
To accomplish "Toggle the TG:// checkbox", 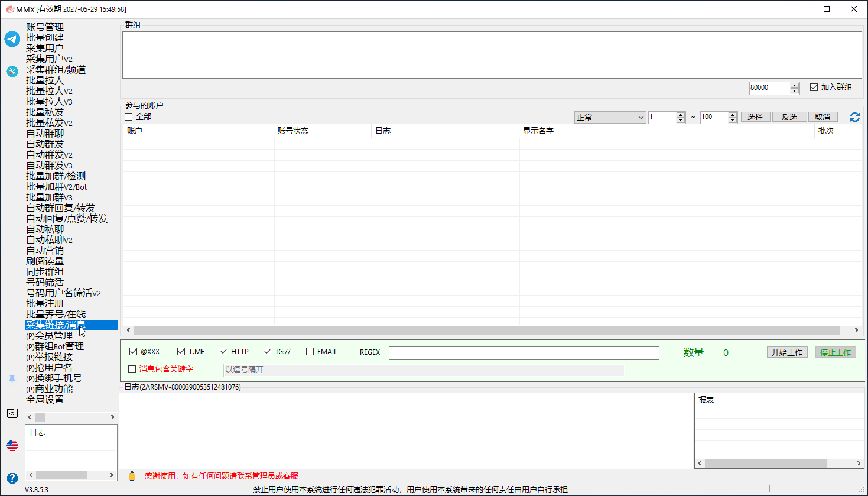I will (x=268, y=352).
